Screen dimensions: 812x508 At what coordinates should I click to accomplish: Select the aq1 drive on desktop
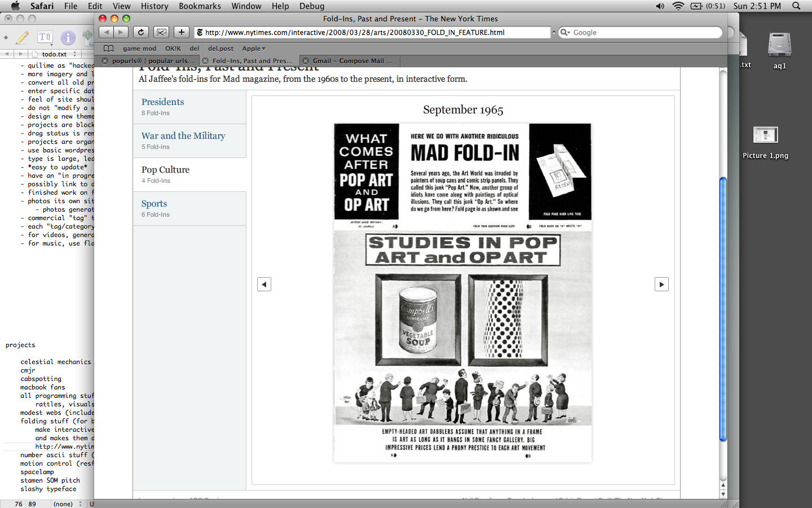[x=780, y=50]
